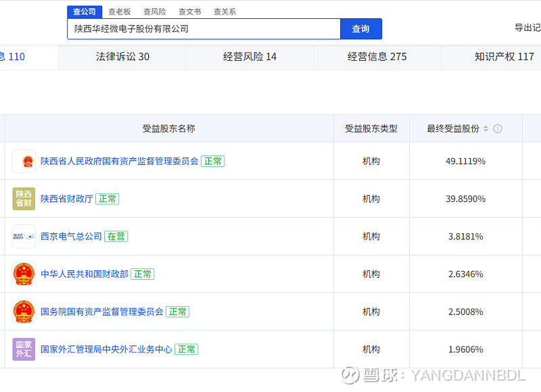Switch to the 查关系 search tab
This screenshot has width=541, height=392.
(225, 11)
